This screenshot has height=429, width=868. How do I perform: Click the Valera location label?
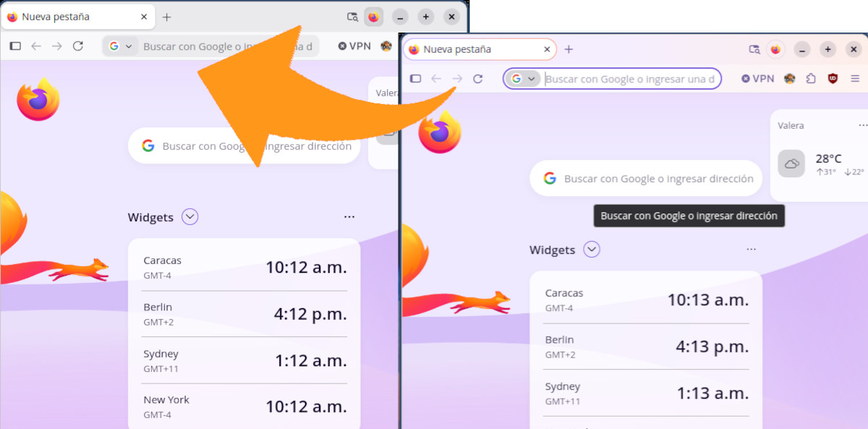pos(791,125)
